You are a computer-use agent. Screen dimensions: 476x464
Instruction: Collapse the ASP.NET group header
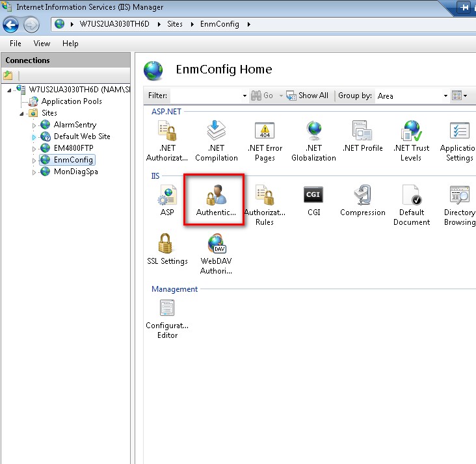(x=166, y=112)
